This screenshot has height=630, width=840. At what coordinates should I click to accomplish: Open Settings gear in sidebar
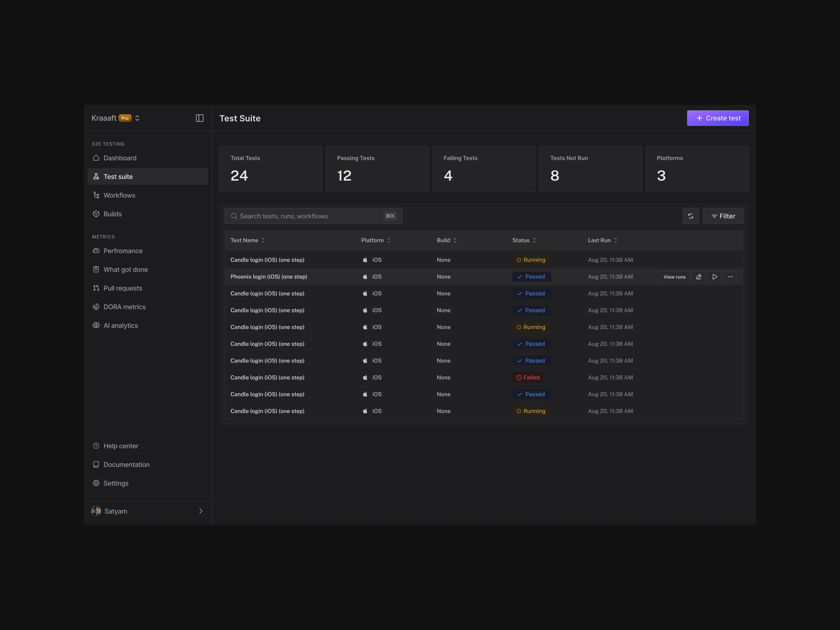[115, 483]
